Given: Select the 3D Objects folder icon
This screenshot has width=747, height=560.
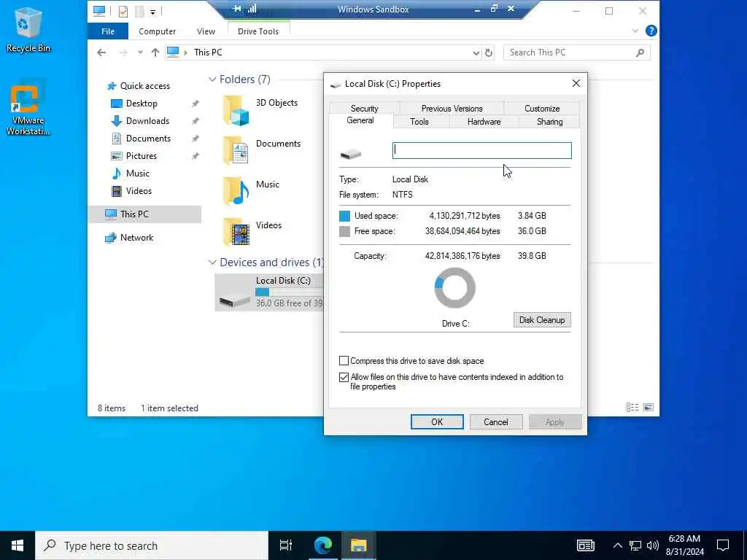Looking at the screenshot, I should [236, 111].
